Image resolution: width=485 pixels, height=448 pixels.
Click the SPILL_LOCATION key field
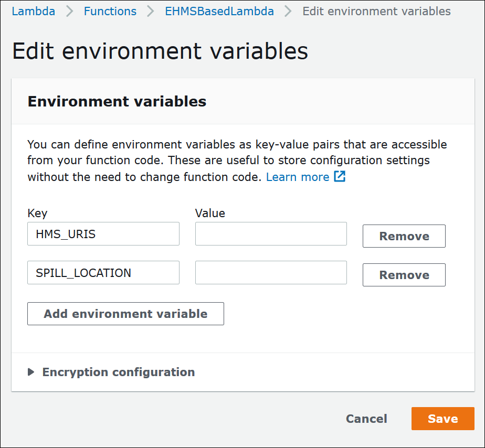click(x=103, y=272)
